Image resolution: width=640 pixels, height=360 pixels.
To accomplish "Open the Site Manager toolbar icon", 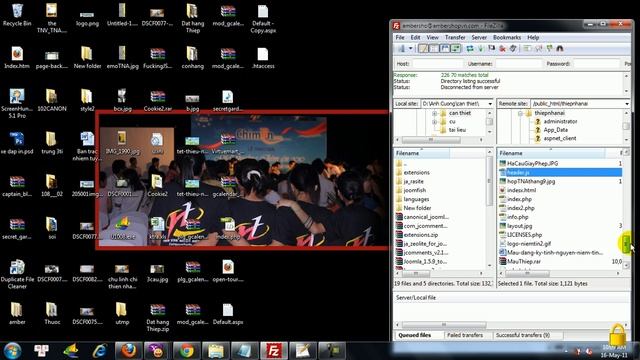I will 402,49.
